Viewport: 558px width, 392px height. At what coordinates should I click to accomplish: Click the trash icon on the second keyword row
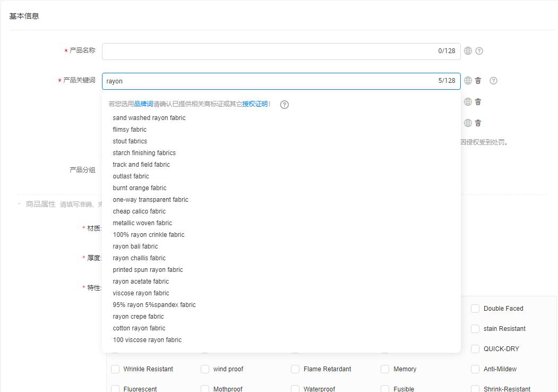click(478, 102)
